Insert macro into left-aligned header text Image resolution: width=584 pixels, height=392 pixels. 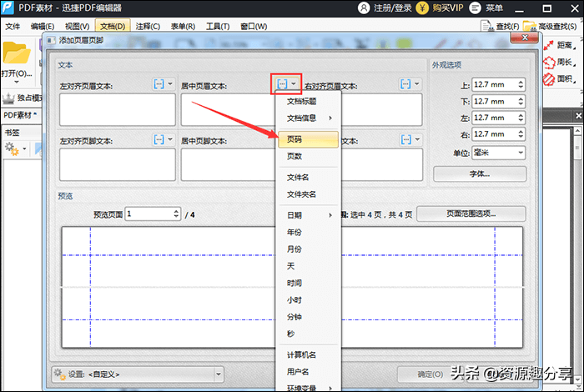click(x=159, y=84)
